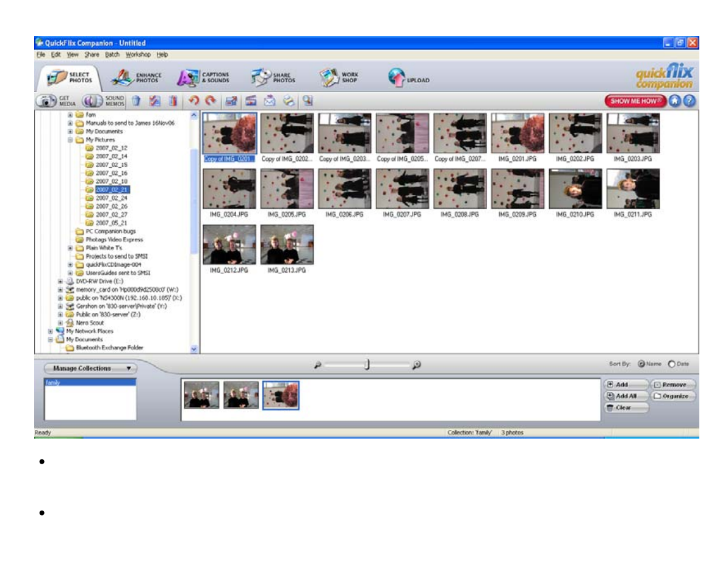Select the IMG_0206.JPG thumbnail

click(x=344, y=189)
